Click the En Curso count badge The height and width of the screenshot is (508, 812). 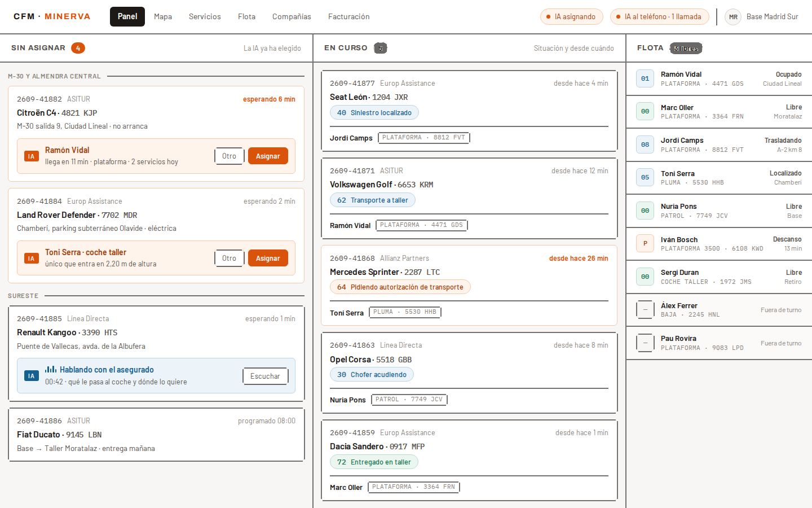(381, 48)
